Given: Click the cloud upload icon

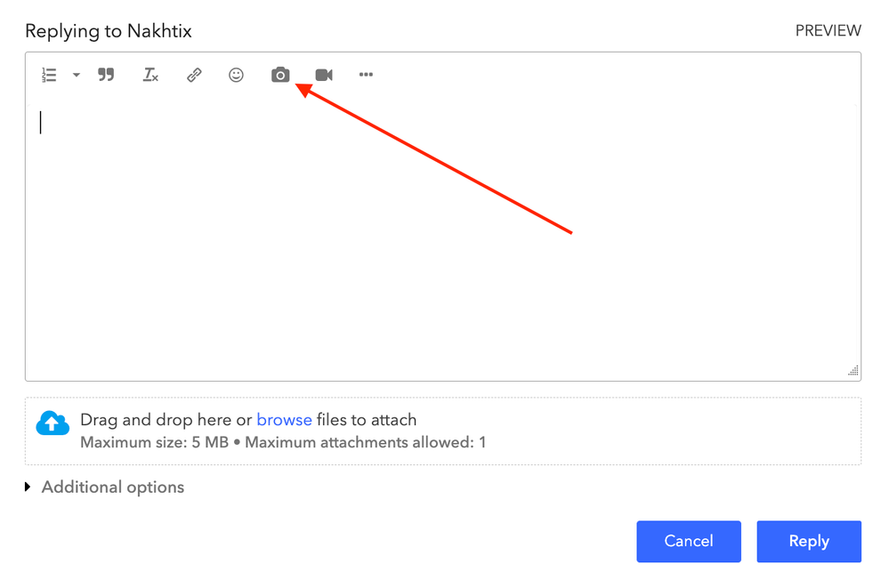Looking at the screenshot, I should [53, 423].
